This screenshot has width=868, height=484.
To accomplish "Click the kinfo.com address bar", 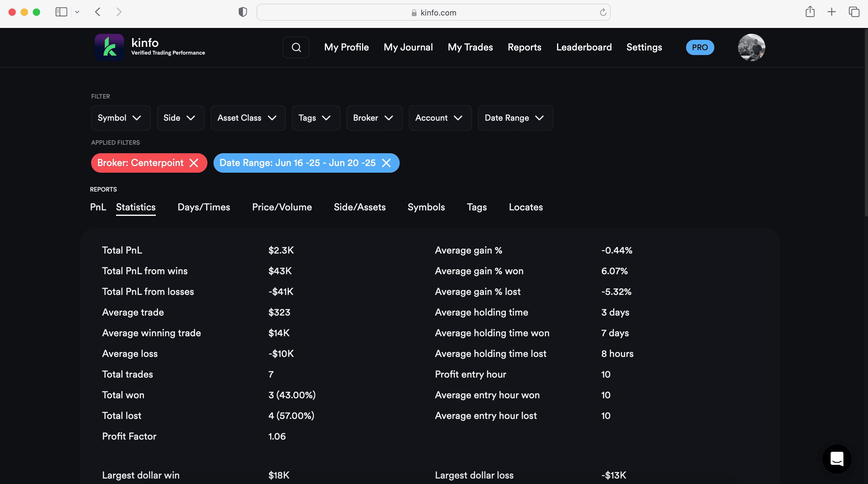I will click(x=433, y=12).
